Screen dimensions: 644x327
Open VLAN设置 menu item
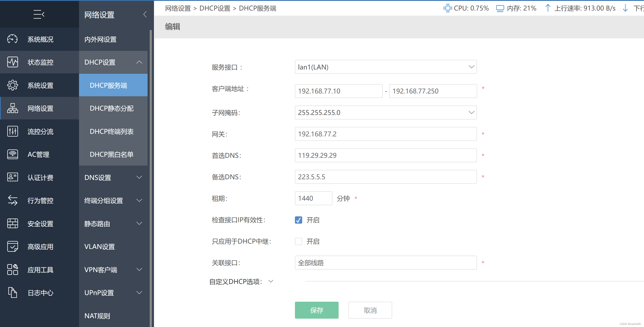[113, 247]
